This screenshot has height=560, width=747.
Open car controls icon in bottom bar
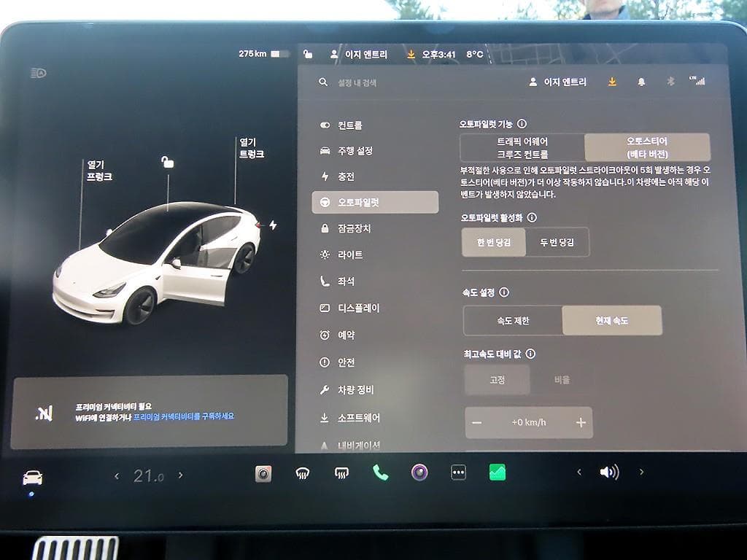click(x=32, y=478)
